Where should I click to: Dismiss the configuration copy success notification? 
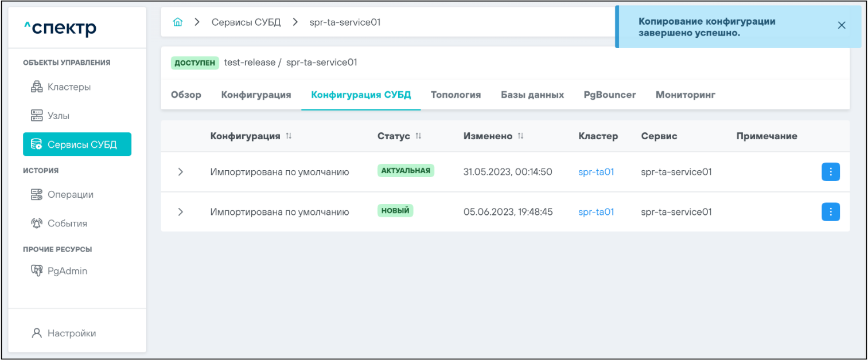(x=841, y=25)
